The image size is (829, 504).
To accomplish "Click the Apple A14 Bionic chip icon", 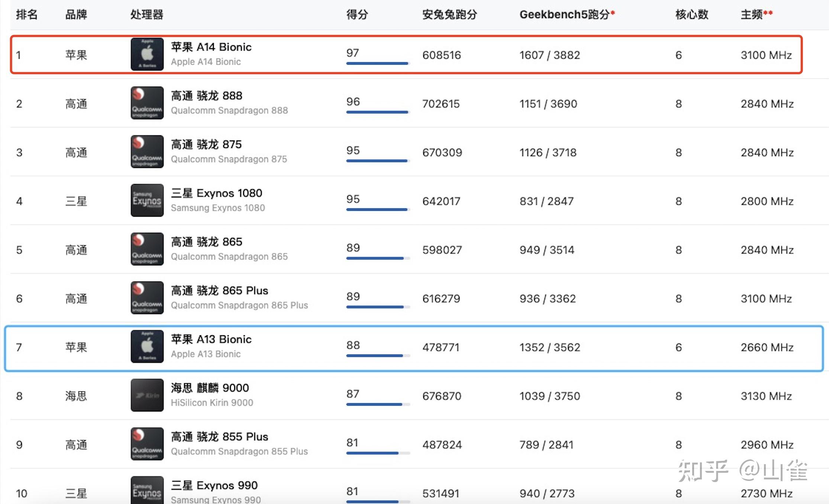I will coord(147,54).
